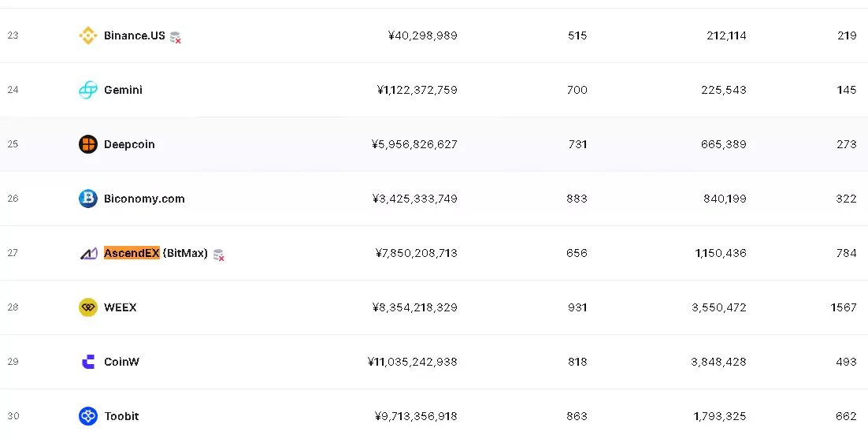Image resolution: width=868 pixels, height=439 pixels.
Task: Click the reserve data warning icon beside AscendEX
Action: coord(218,255)
